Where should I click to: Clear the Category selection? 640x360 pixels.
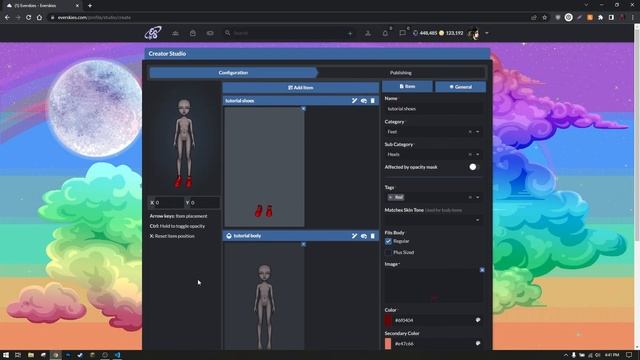[470, 132]
